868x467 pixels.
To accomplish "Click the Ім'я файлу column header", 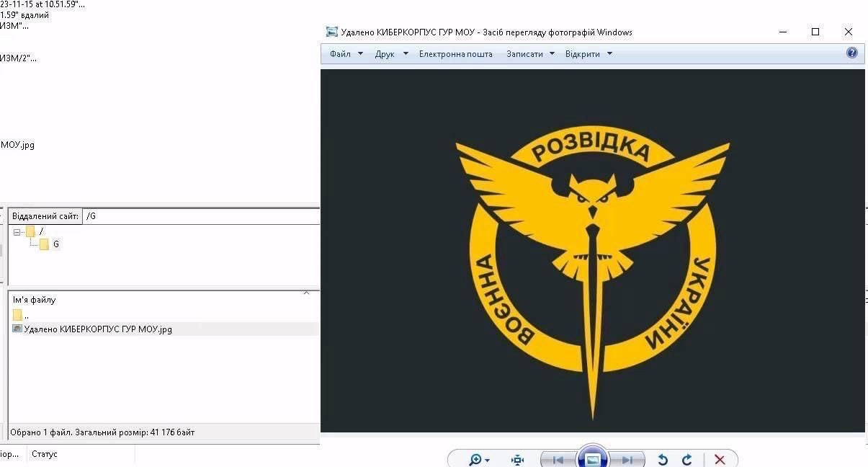I will pyautogui.click(x=35, y=300).
